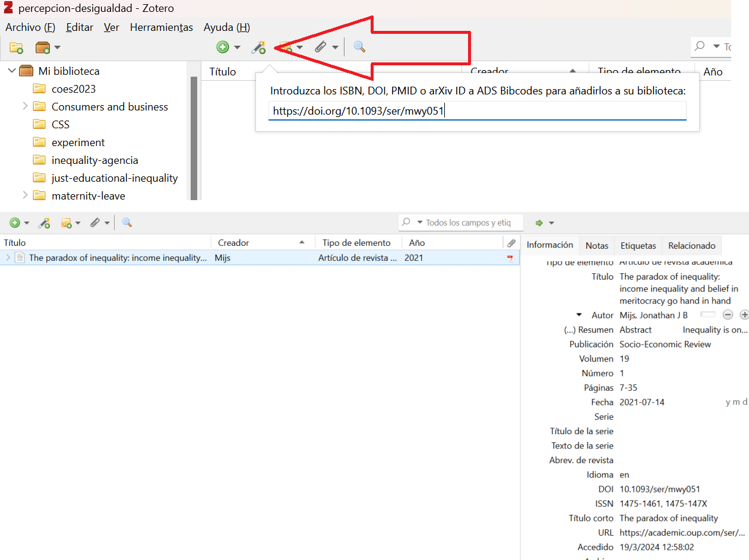
Task: Expand the Consumers and business collection
Action: (25, 106)
